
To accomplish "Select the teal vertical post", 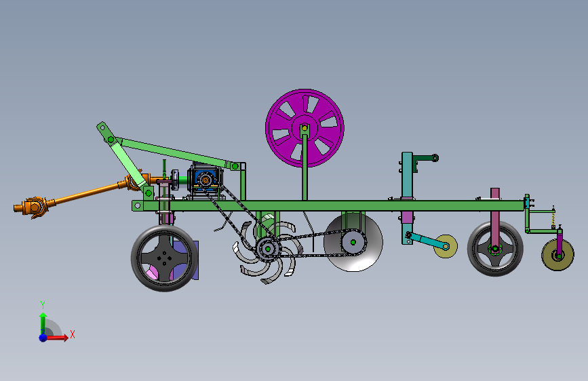I will [407, 175].
